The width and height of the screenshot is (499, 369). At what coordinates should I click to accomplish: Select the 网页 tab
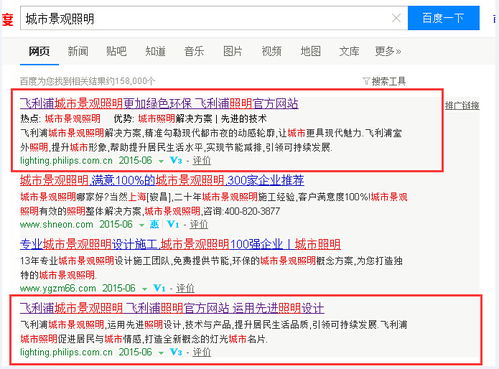click(39, 51)
